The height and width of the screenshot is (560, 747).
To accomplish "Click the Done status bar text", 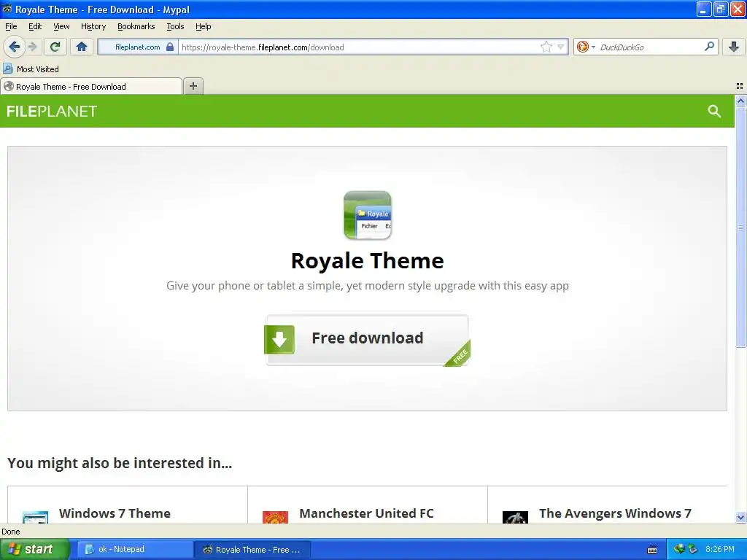I will [x=10, y=532].
